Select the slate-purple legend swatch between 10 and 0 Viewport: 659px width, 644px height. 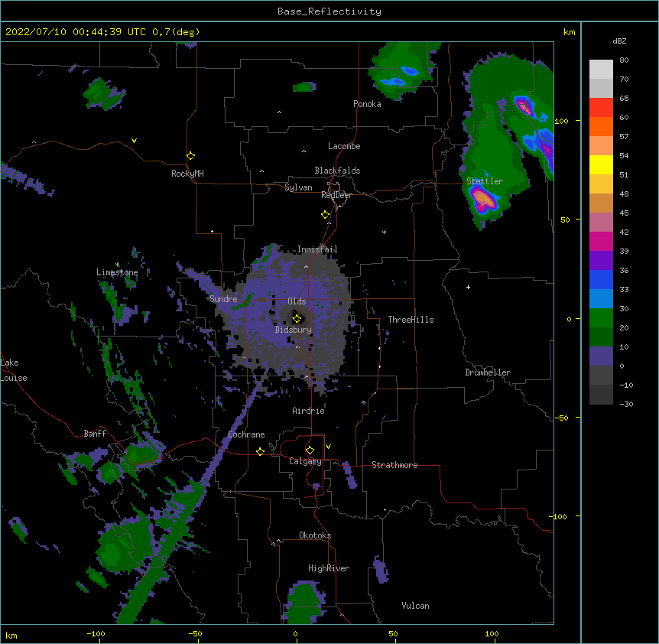pyautogui.click(x=601, y=356)
